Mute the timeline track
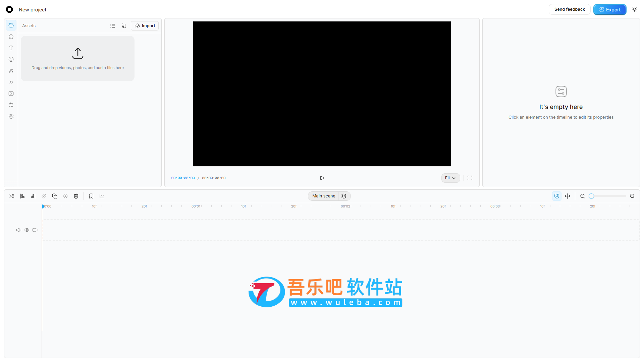The image size is (644, 362). [x=19, y=230]
